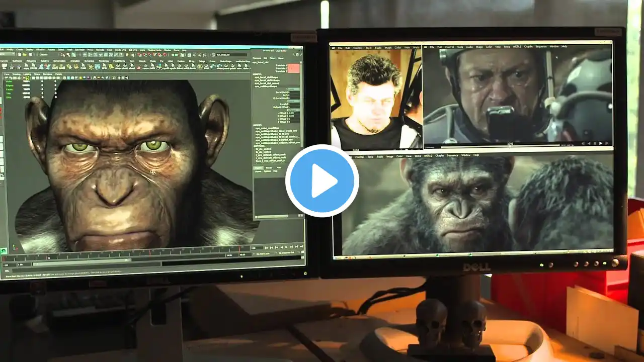Click the go-to-start button on Maya's timeline
644x362 pixels.
[266, 247]
